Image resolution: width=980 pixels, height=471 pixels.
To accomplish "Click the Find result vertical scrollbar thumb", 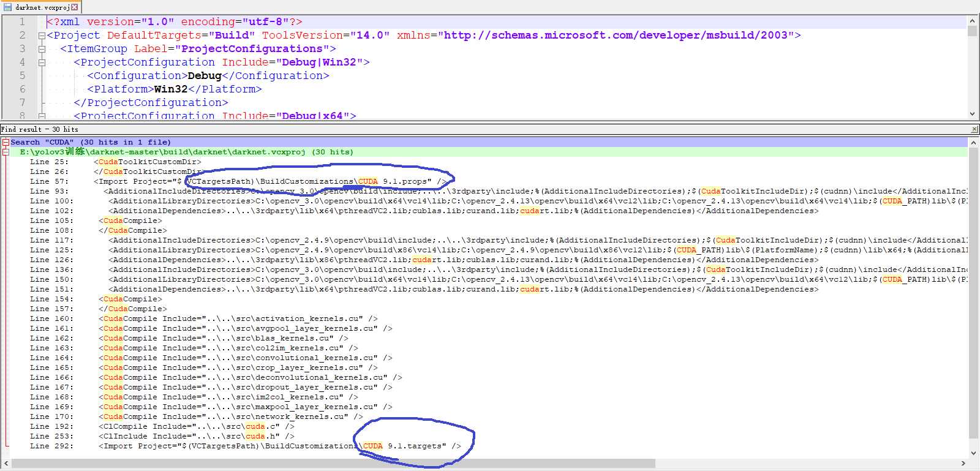I will click(x=973, y=293).
